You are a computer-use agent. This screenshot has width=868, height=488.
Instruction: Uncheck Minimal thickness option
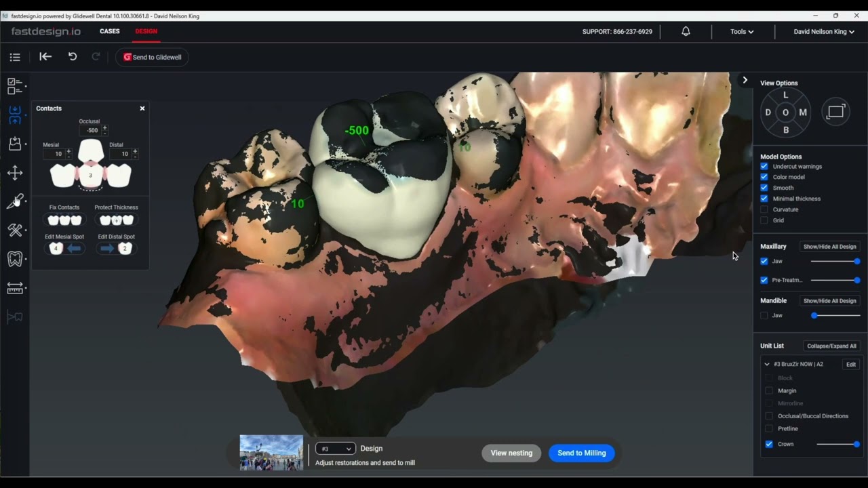(764, 199)
